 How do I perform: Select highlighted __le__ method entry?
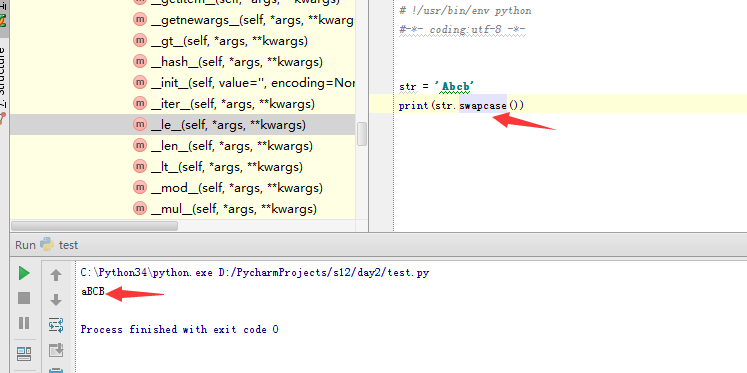(182, 125)
